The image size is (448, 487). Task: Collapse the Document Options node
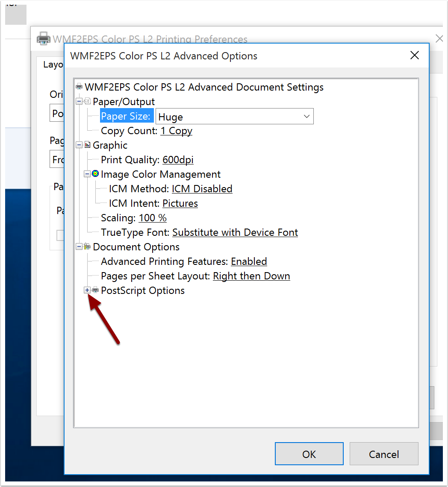[79, 246]
